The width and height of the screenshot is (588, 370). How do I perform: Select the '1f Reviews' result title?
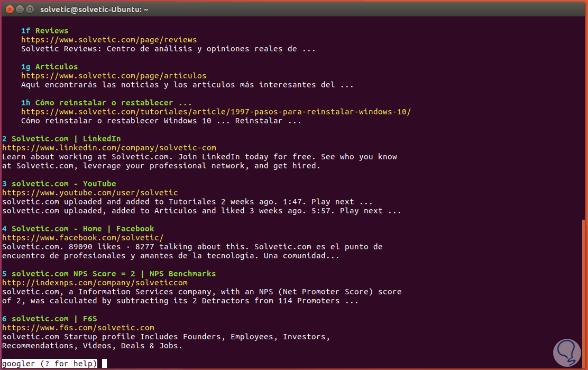44,31
